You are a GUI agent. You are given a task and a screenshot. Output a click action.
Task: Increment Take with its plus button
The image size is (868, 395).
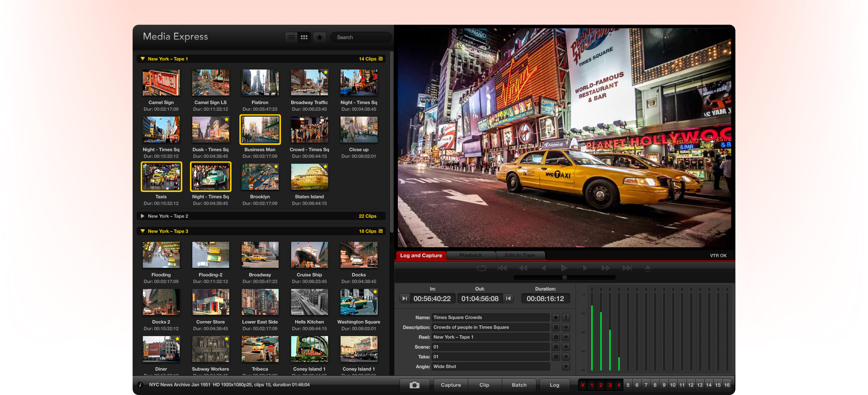click(x=566, y=356)
